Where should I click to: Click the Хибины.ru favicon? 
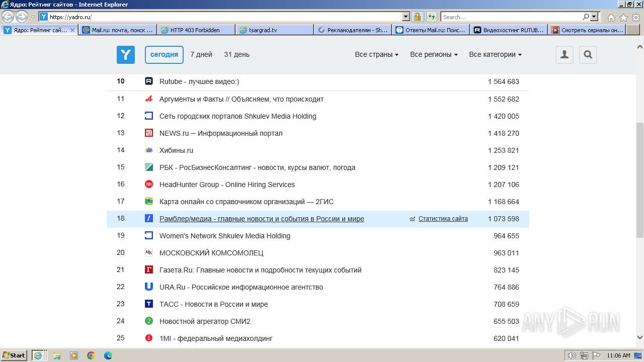149,150
